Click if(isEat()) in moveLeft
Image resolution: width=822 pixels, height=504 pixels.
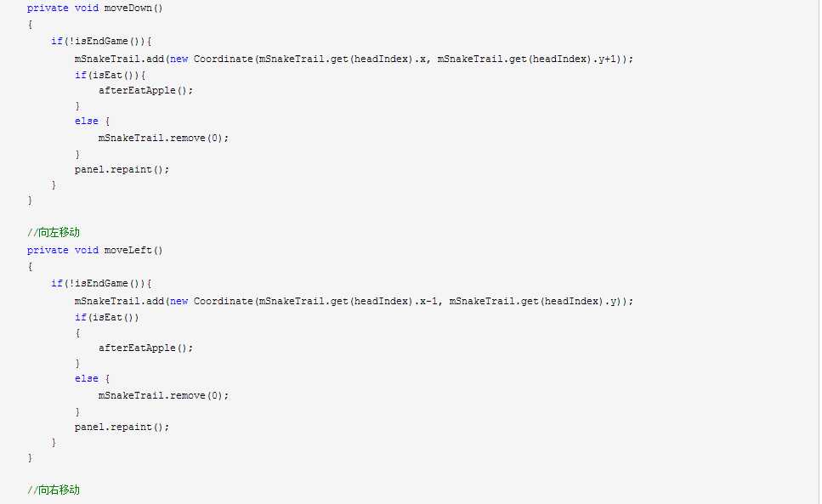pyautogui.click(x=107, y=318)
